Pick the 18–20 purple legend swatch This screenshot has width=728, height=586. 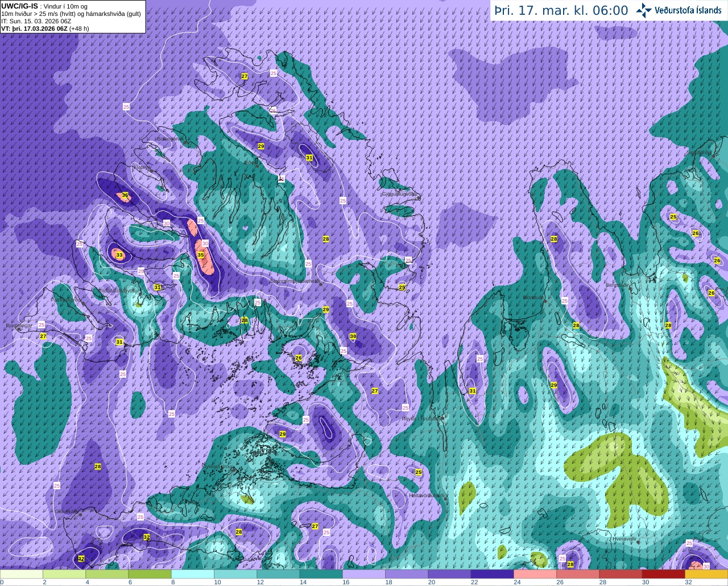[407, 574]
